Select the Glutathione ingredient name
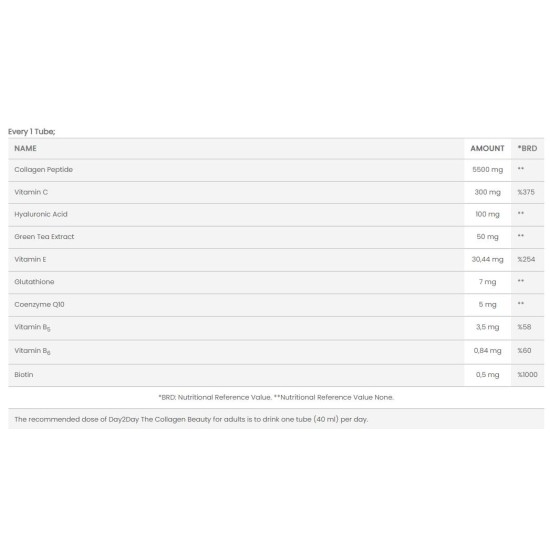Image resolution: width=550 pixels, height=550 pixels. [34, 282]
